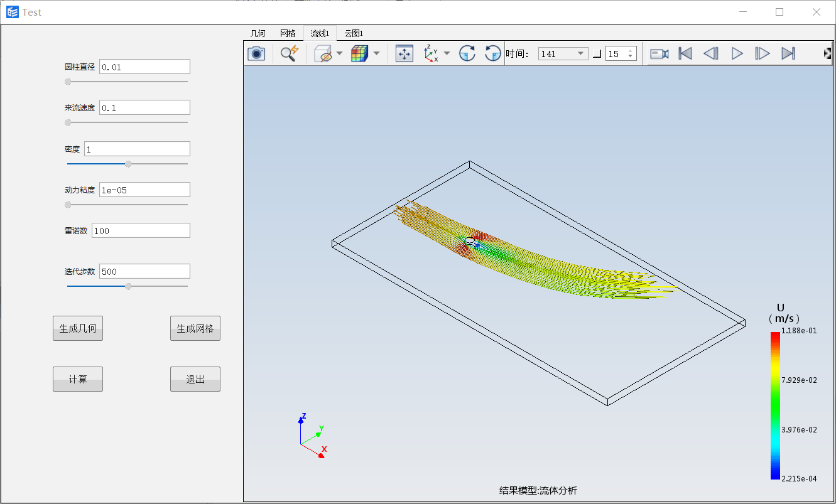
Task: Click the 圆柱直径 input field
Action: (x=144, y=67)
